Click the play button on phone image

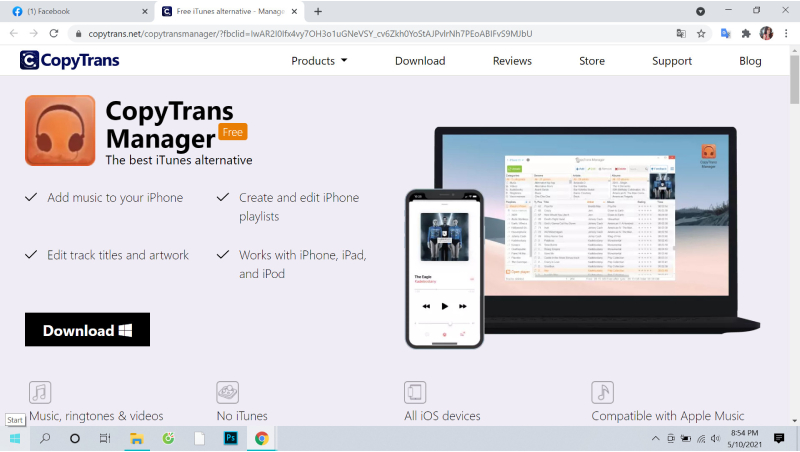pyautogui.click(x=444, y=306)
